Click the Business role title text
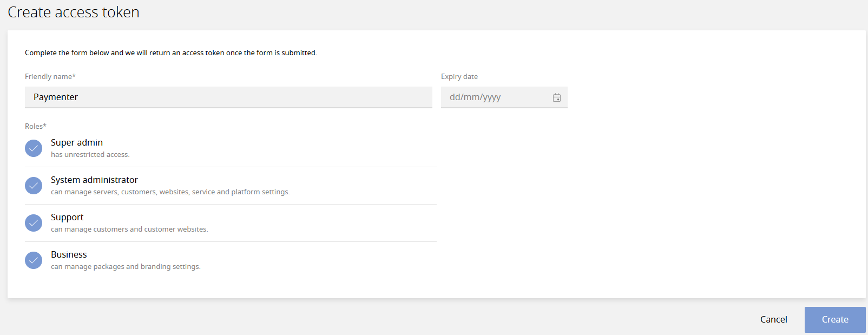 tap(69, 254)
